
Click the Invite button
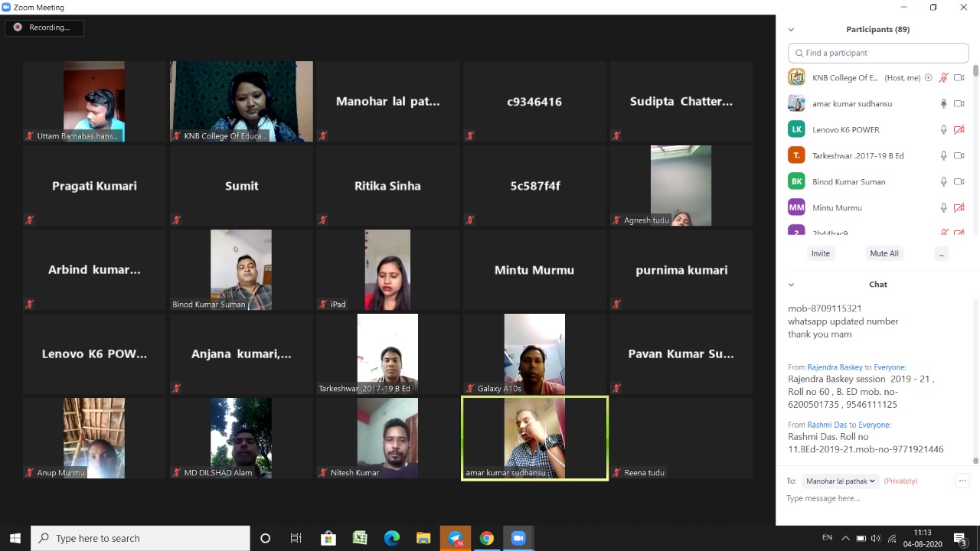(820, 253)
